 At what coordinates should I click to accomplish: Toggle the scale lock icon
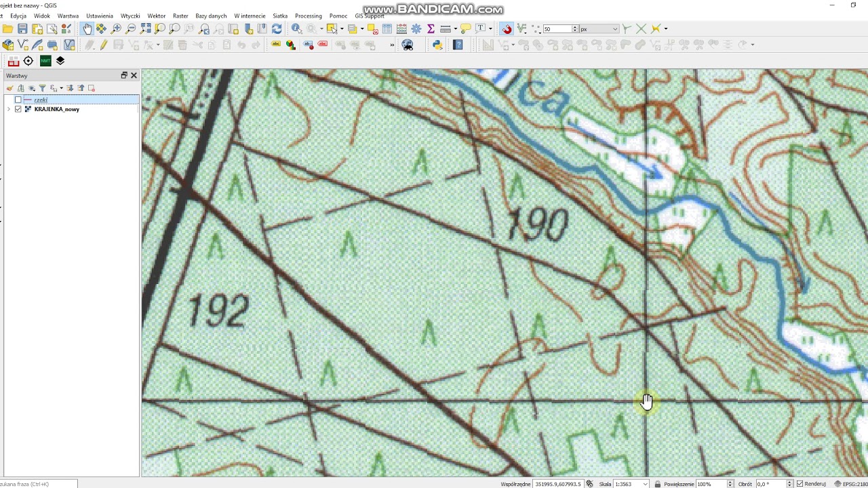[656, 484]
